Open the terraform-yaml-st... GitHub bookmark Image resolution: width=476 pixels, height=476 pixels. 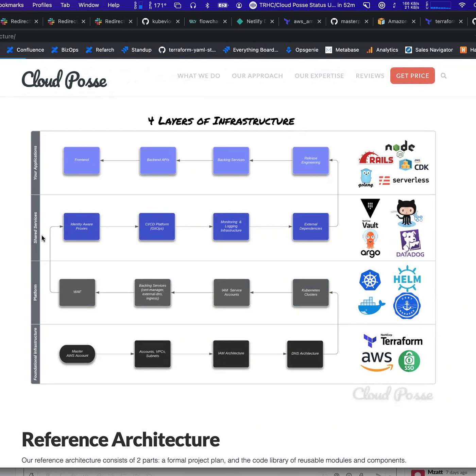(187, 50)
